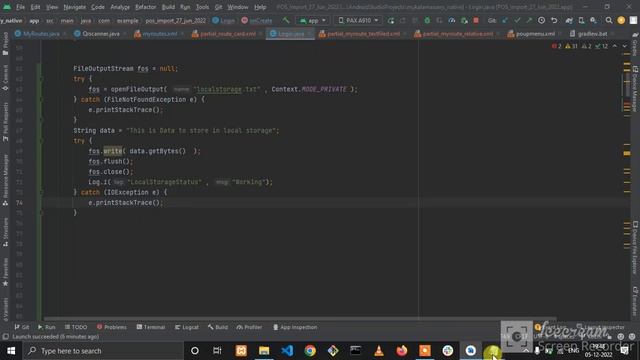Click the Search Everywhere magnifier icon
This screenshot has height=360, width=640.
point(609,20)
